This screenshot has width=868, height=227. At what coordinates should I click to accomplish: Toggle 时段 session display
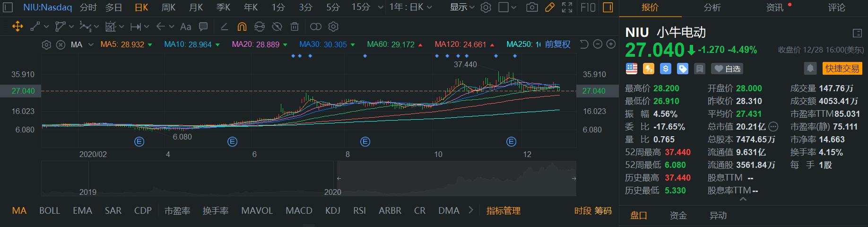point(583,210)
